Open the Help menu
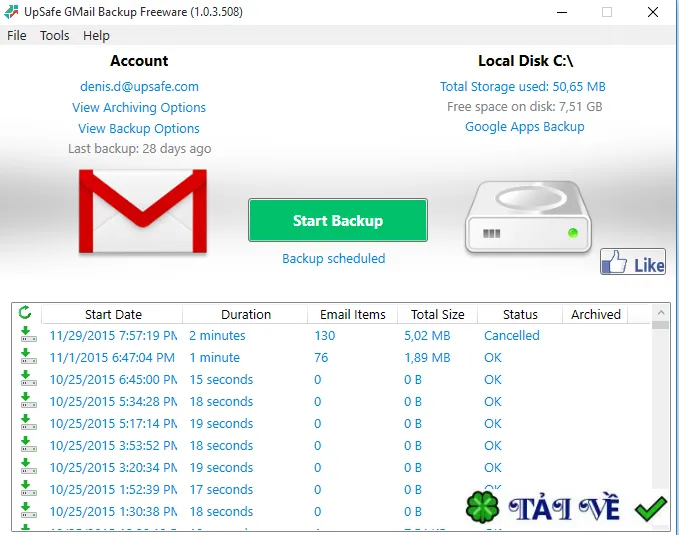Viewport: 679px width, 535px height. (x=96, y=36)
